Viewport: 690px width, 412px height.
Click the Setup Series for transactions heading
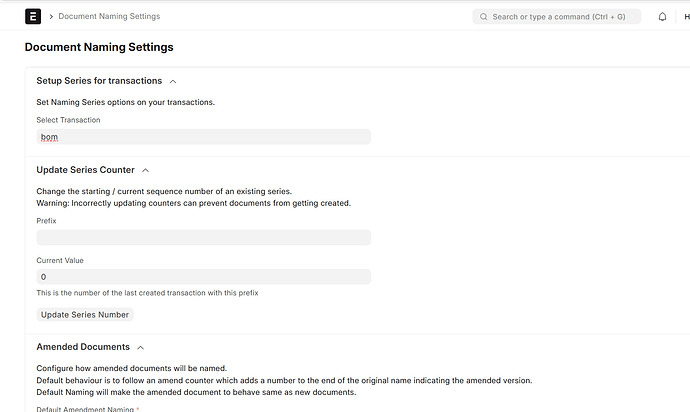click(x=99, y=81)
